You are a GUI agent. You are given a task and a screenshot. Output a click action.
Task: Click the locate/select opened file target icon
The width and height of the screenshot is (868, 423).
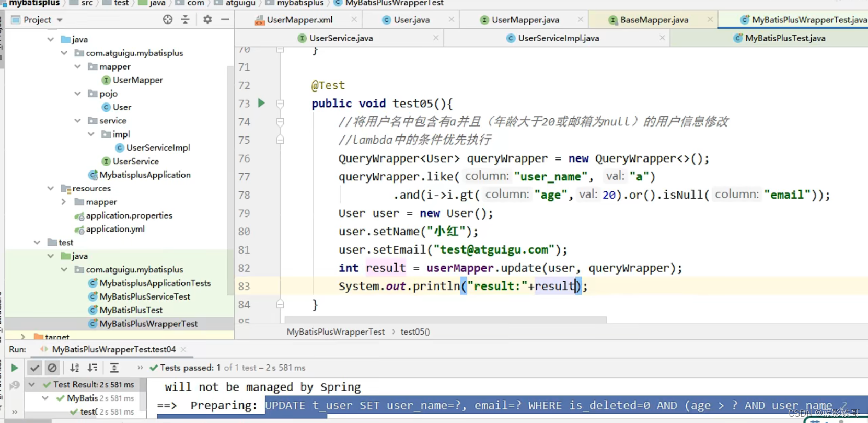167,19
